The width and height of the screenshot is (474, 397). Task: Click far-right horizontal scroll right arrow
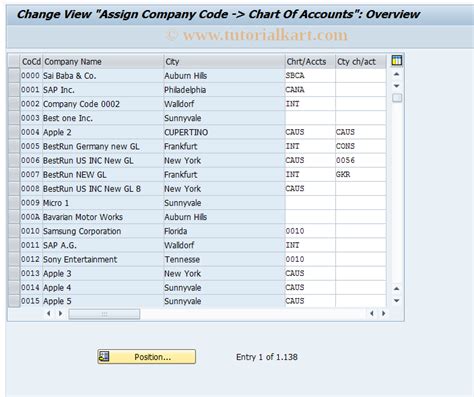pyautogui.click(x=384, y=313)
